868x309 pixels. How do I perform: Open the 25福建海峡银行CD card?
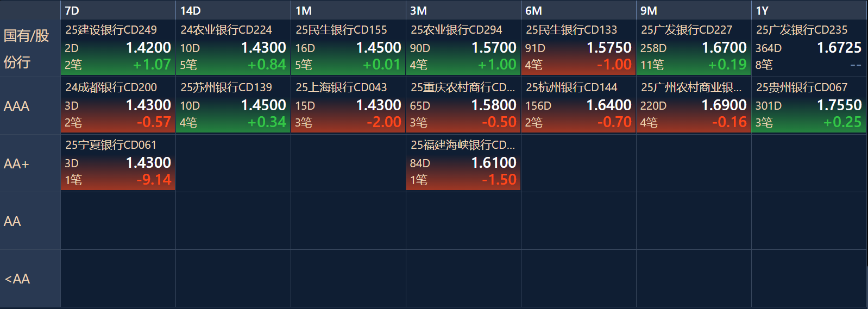coord(463,163)
